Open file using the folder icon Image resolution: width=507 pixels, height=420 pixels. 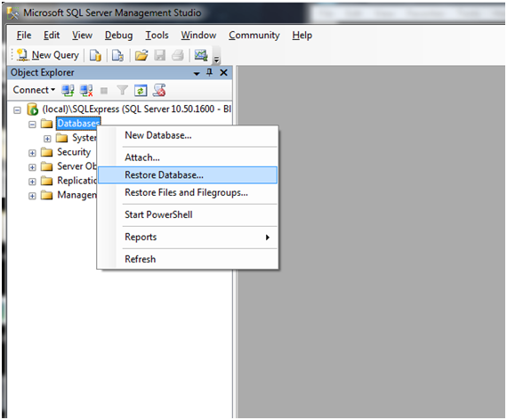141,55
